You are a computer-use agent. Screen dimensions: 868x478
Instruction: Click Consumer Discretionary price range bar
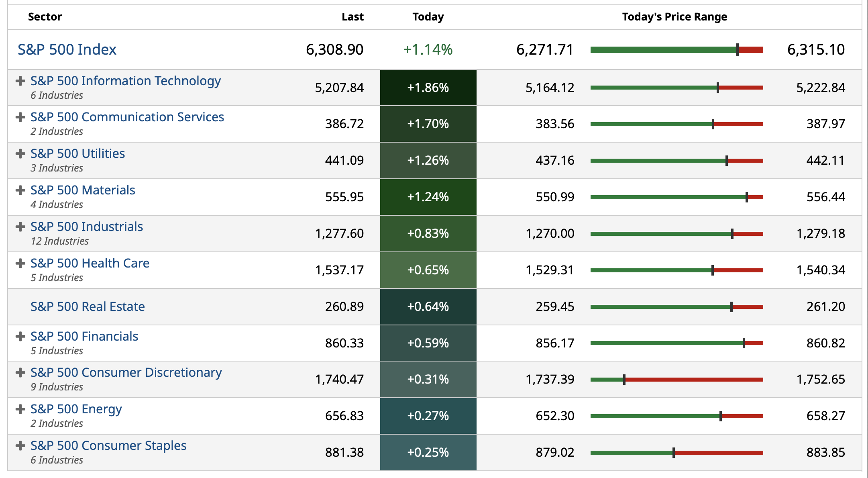[x=676, y=380]
